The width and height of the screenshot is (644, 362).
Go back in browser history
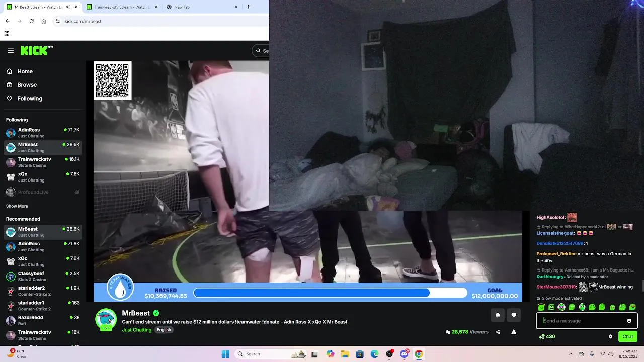tap(7, 21)
